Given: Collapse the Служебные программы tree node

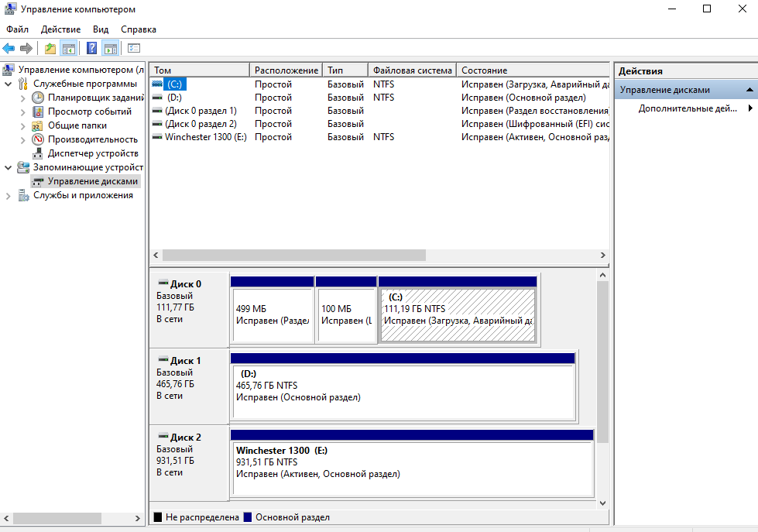Looking at the screenshot, I should click(x=9, y=84).
